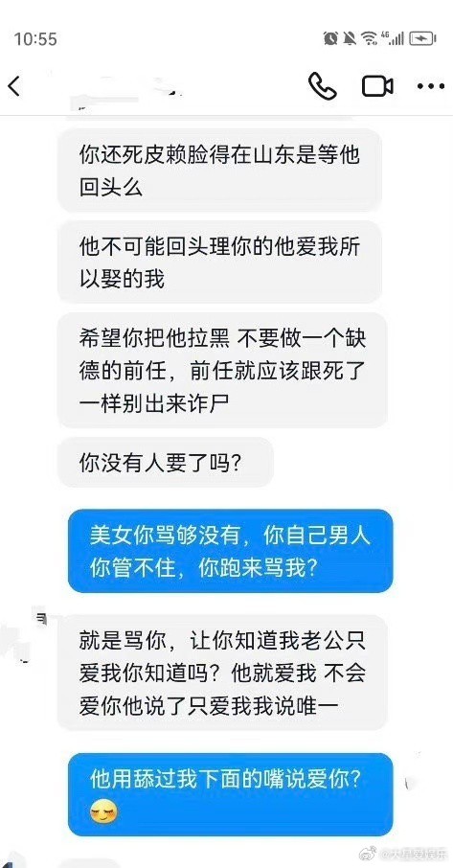This screenshot has height=868, width=453.
Task: Tap the smirking emoji in blue message
Action: tap(102, 812)
